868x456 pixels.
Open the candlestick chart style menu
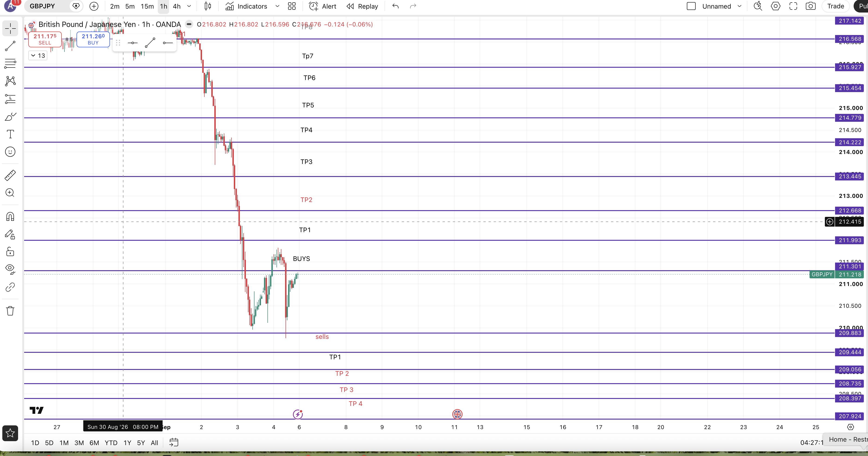208,6
